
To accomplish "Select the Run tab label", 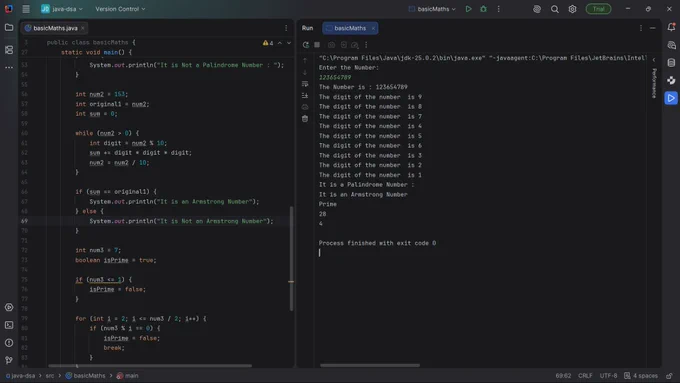I will (x=307, y=28).
